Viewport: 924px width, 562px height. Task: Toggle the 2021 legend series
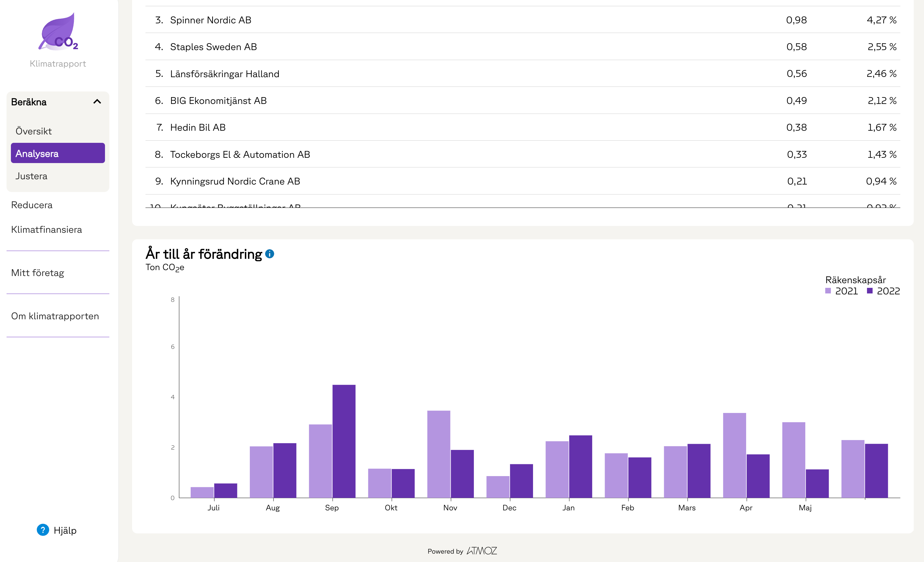(846, 291)
